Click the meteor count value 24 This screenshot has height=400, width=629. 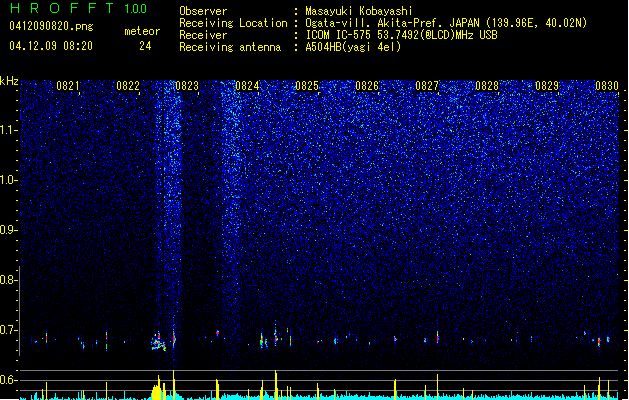pyautogui.click(x=145, y=46)
